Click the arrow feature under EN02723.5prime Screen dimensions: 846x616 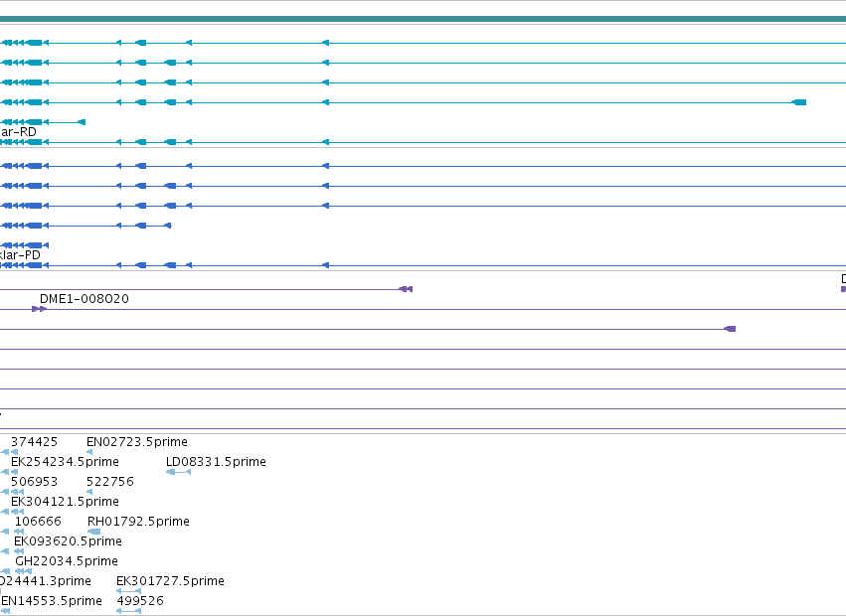[89, 452]
